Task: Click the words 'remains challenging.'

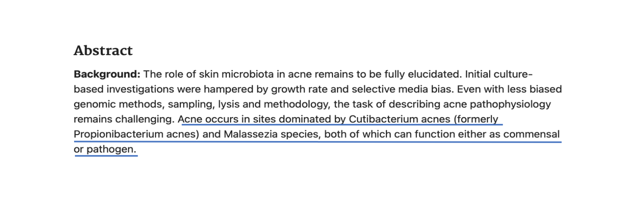Action: 124,119
